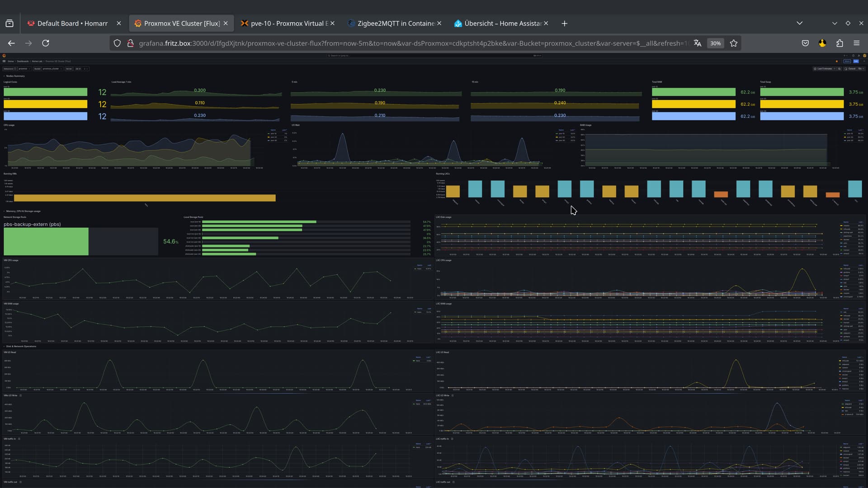Click the Save to Pocket icon
The image size is (868, 488).
[805, 43]
